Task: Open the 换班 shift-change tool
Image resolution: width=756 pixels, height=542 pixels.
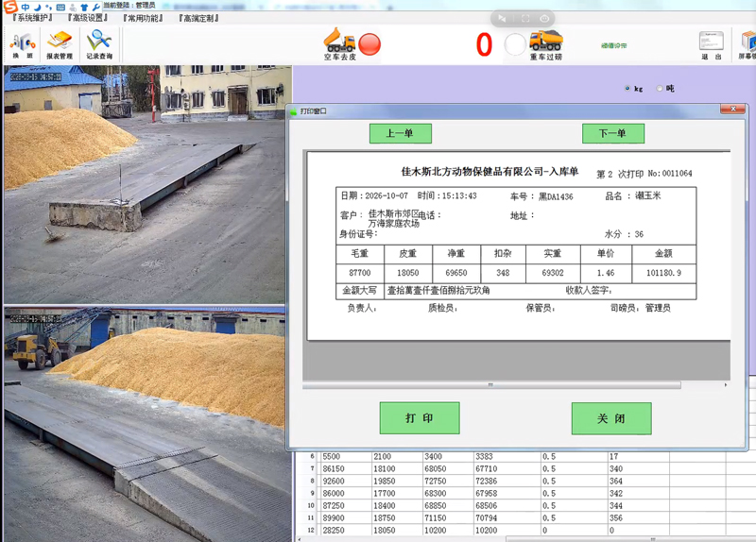Action: tap(23, 46)
